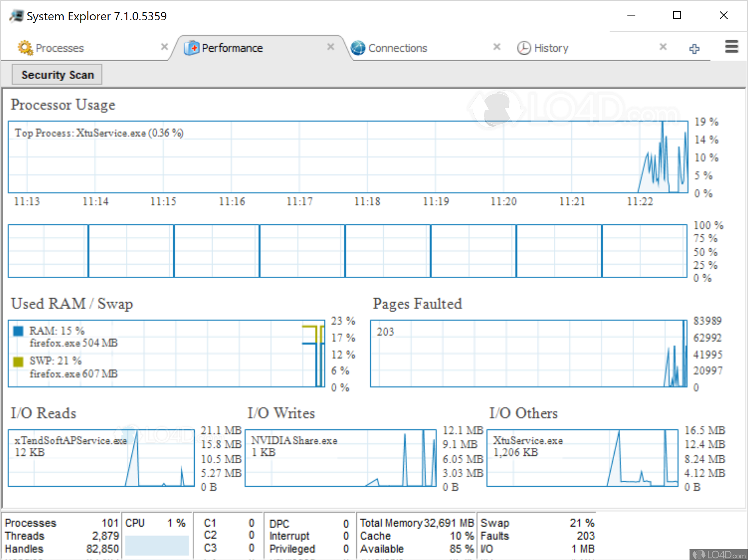Image resolution: width=748 pixels, height=560 pixels.
Task: Click 'Top Process: XtuService.exe (0.36 %)' text
Action: [99, 133]
